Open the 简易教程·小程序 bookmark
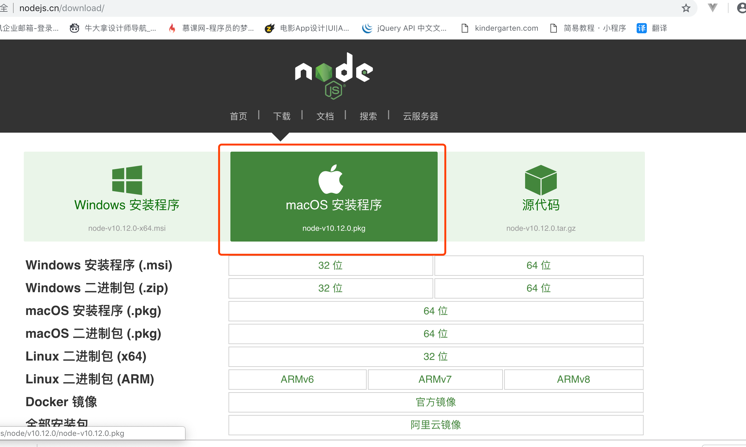Screen dimensions: 746x447 [588, 28]
